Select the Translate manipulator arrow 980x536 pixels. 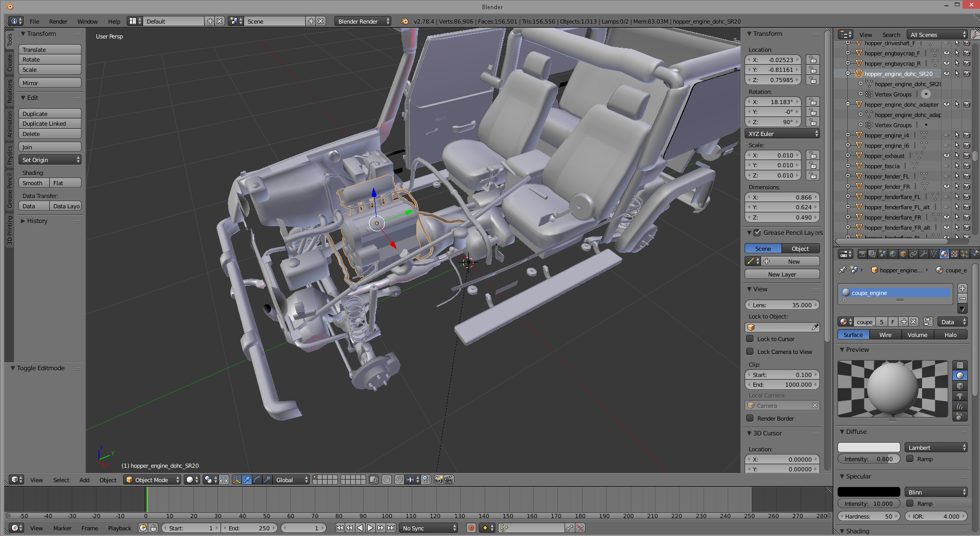pyautogui.click(x=247, y=480)
